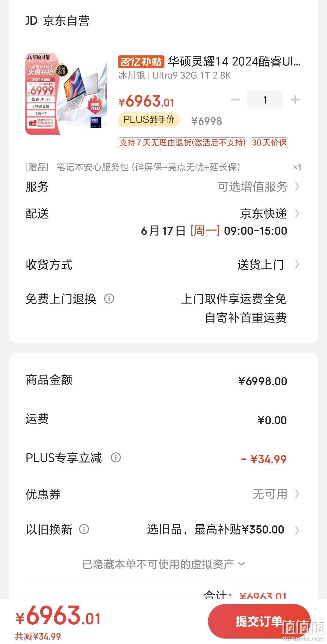Open the ASUS laptop product thumbnail
327x644 pixels.
(x=66, y=94)
